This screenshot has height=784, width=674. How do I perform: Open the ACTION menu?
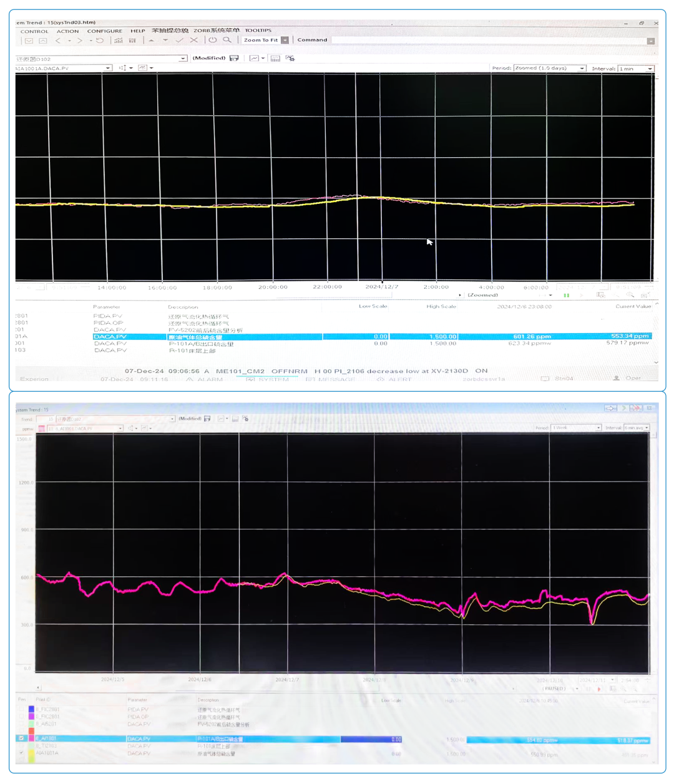click(67, 31)
